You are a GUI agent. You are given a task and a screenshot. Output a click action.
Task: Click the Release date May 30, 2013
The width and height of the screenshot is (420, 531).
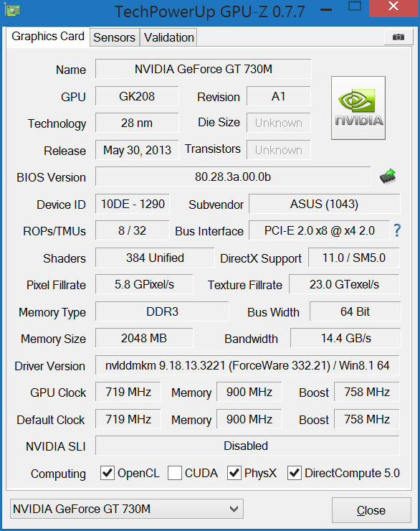[137, 150]
